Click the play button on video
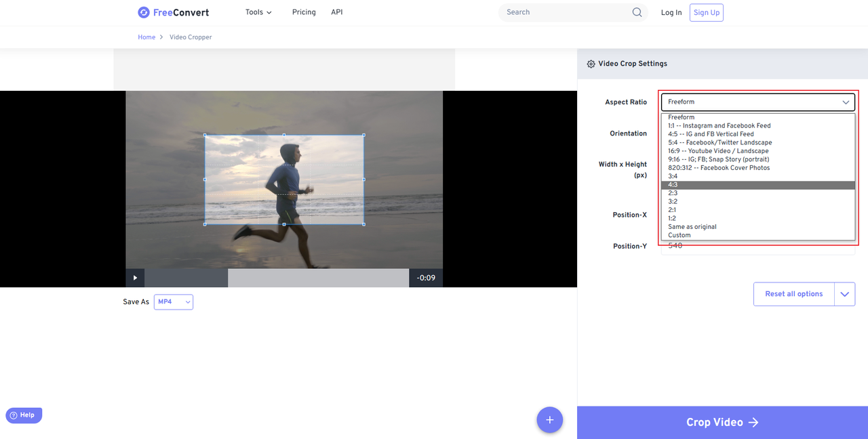The height and width of the screenshot is (439, 868). tap(135, 278)
